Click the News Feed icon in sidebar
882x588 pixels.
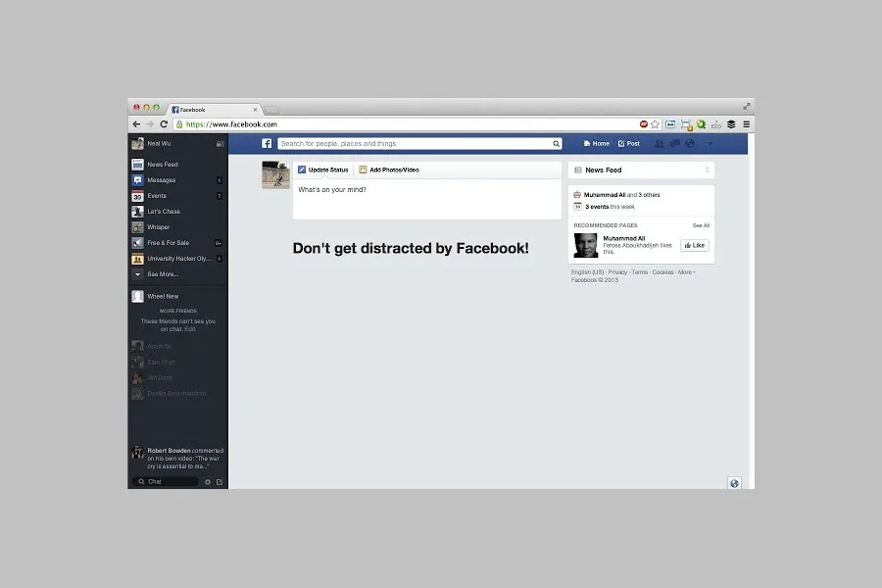[x=137, y=165]
